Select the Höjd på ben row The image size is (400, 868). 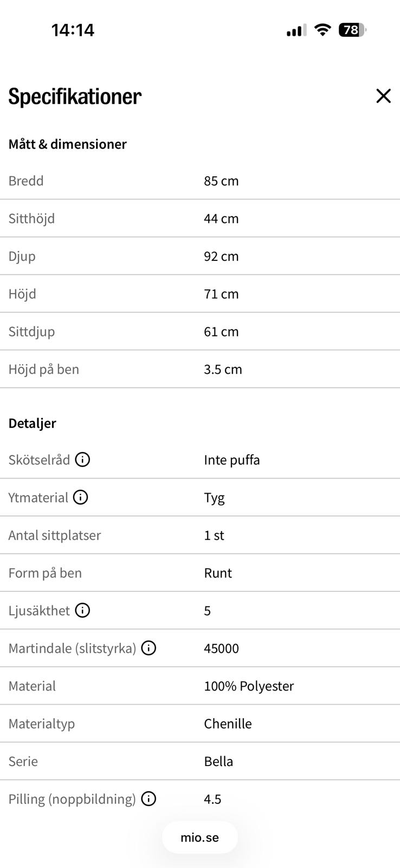coord(200,369)
